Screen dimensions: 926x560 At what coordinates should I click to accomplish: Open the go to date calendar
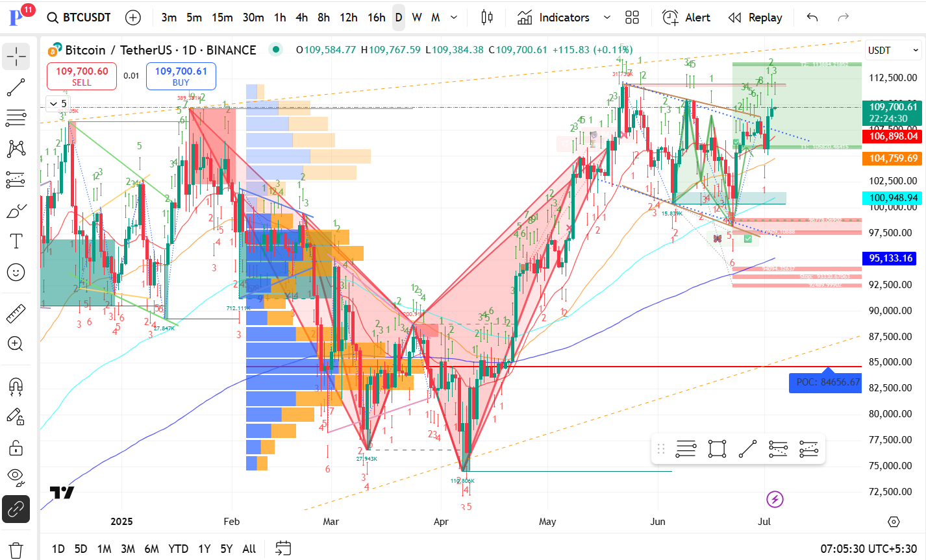point(282,549)
